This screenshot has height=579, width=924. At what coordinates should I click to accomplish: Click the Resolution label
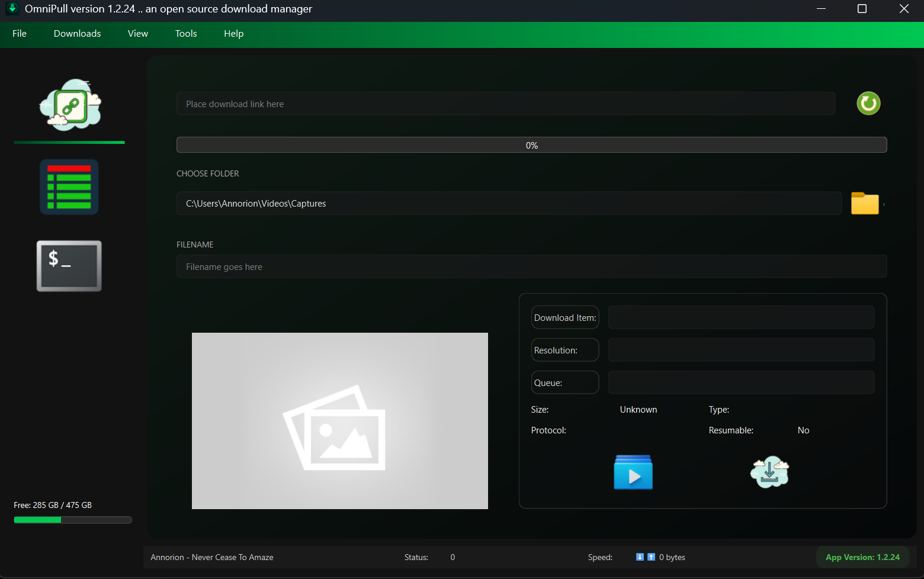(x=565, y=350)
